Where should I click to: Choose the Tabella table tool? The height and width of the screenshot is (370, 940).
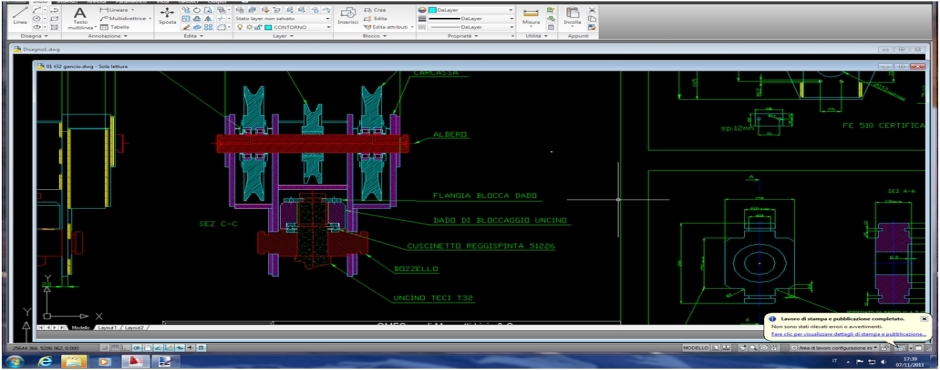(x=115, y=27)
